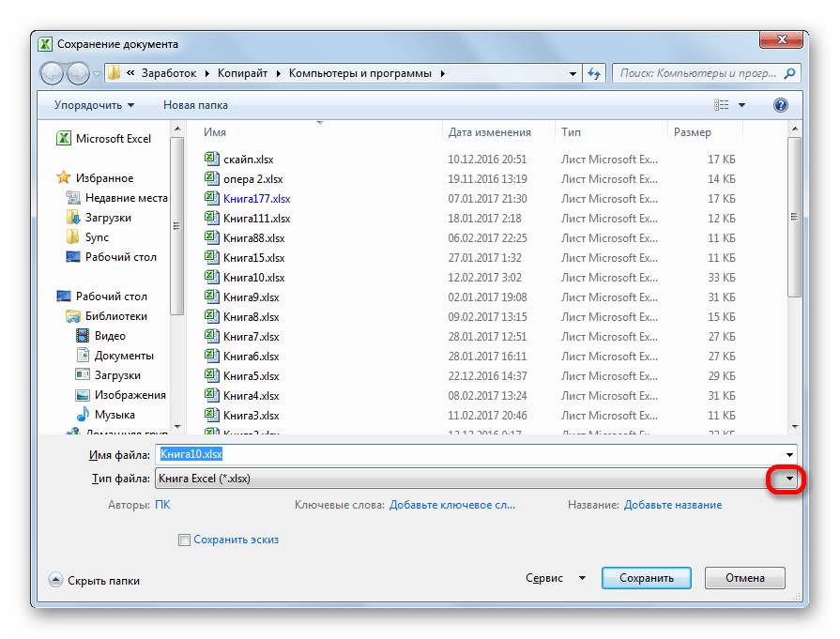Screen dimensions: 840x639
Task: Click the Отмена button
Action: [744, 578]
